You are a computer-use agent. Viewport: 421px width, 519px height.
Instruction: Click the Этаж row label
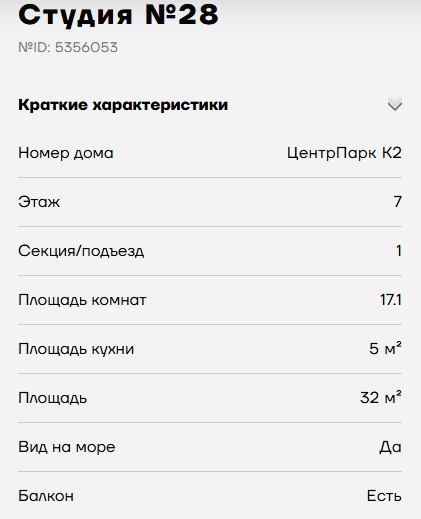39,202
